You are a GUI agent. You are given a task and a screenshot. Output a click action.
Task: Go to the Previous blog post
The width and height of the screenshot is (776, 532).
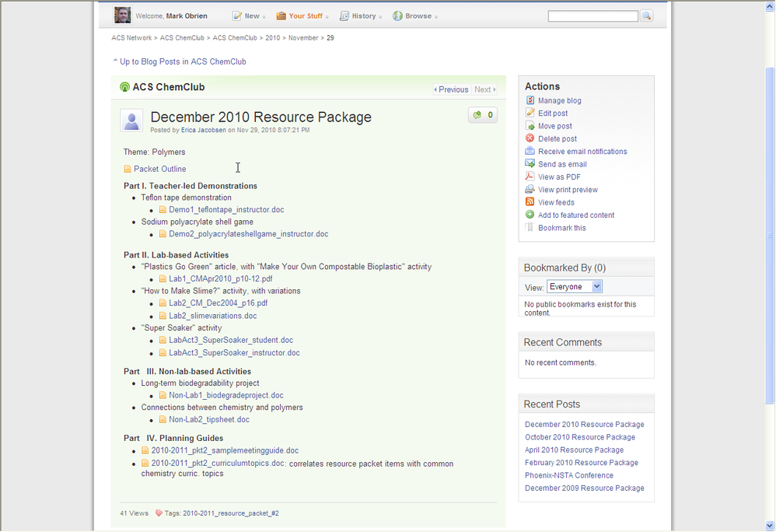(451, 89)
